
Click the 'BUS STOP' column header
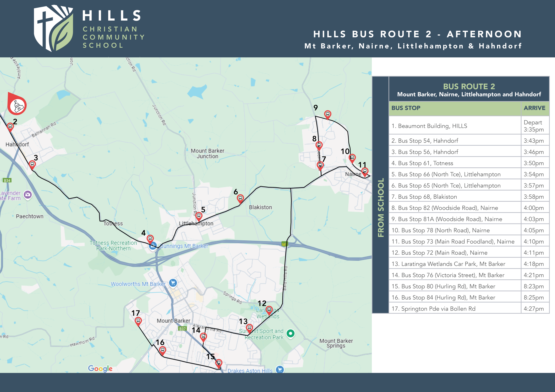coord(406,108)
